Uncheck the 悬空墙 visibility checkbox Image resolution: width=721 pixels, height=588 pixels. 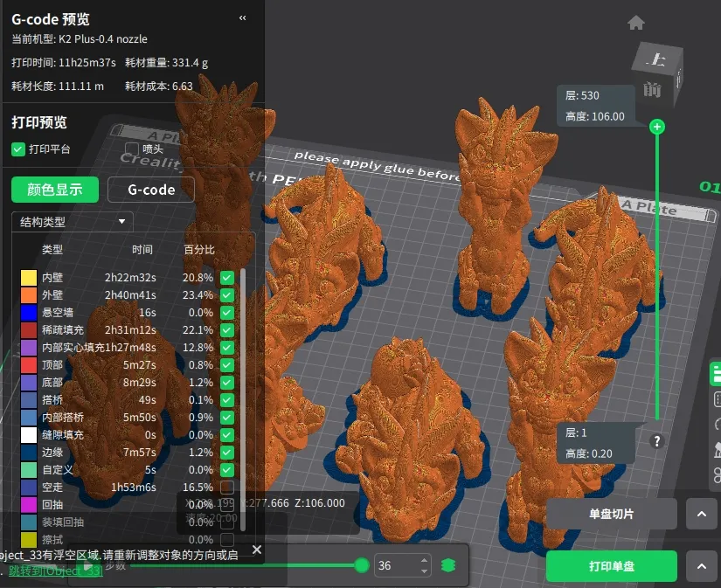pyautogui.click(x=226, y=313)
